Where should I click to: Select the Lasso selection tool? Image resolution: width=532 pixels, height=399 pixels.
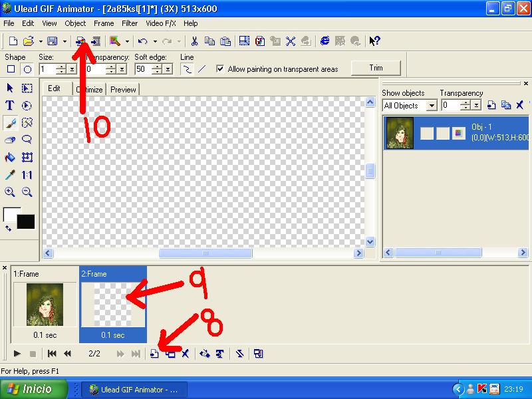[27, 140]
